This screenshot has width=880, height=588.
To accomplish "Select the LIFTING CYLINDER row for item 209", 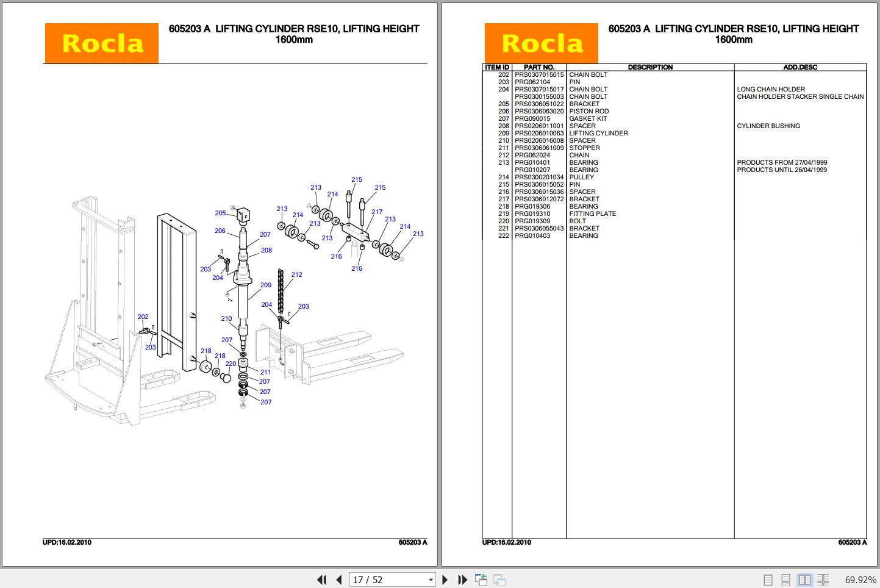I will click(x=598, y=133).
